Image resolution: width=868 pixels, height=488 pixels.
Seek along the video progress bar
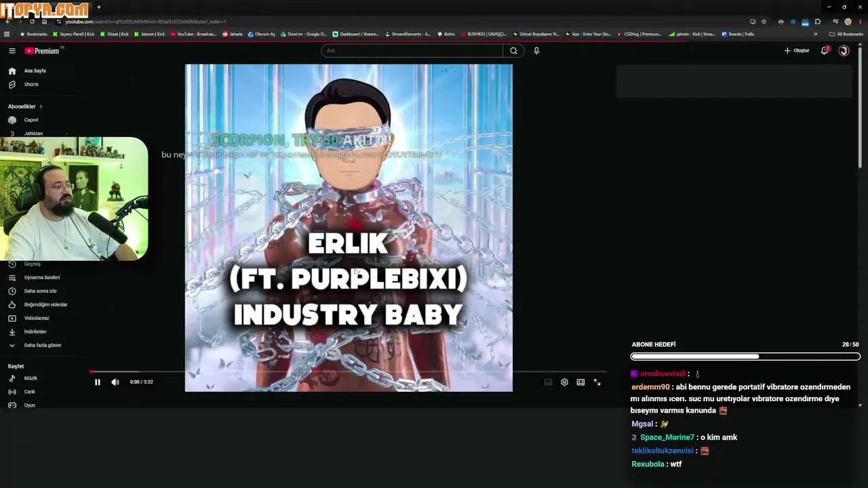(349, 371)
